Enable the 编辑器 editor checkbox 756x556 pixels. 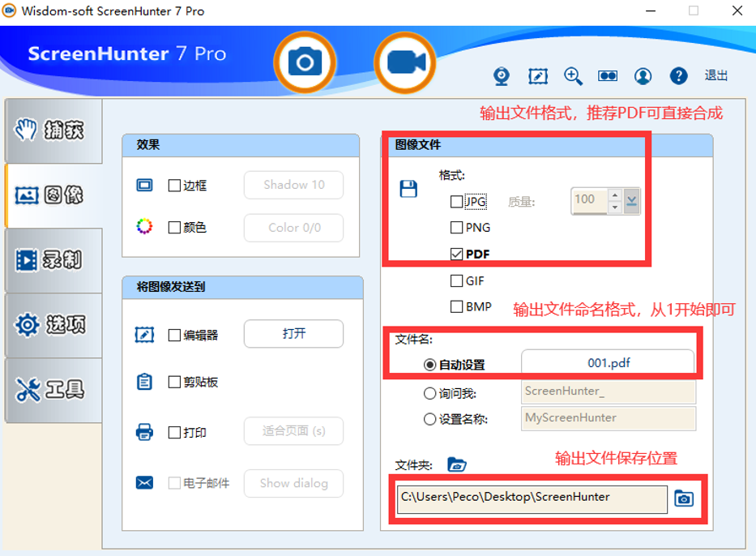tap(174, 336)
